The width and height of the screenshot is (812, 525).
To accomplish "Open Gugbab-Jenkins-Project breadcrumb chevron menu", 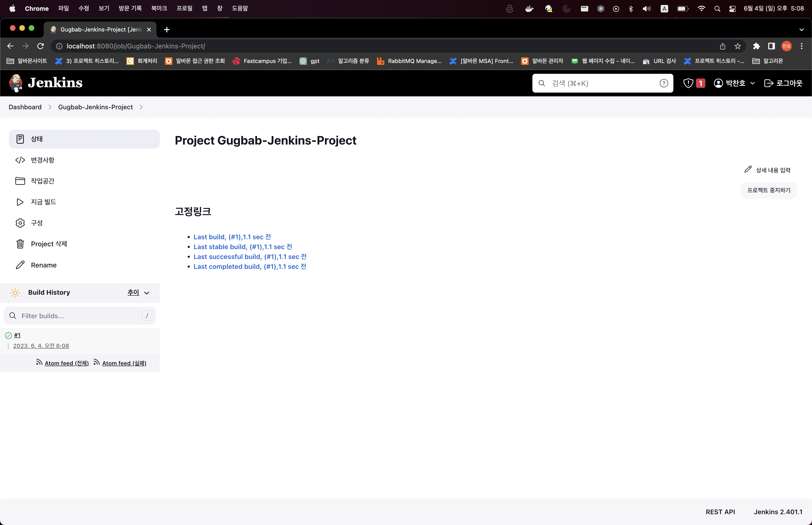I will 141,107.
